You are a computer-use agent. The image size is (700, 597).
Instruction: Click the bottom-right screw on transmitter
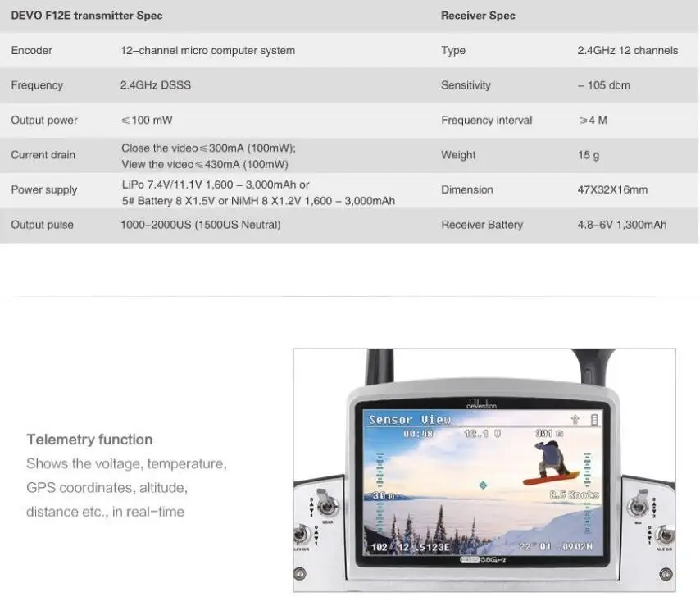point(666,574)
